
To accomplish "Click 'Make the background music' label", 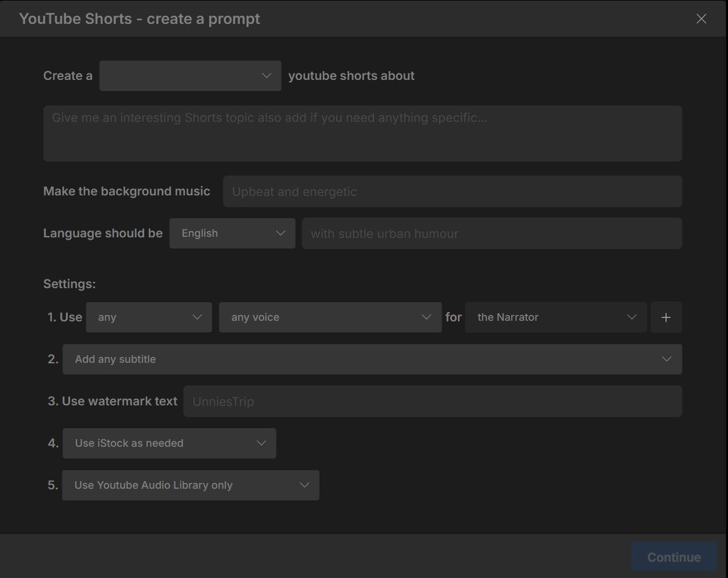I will (x=127, y=191).
